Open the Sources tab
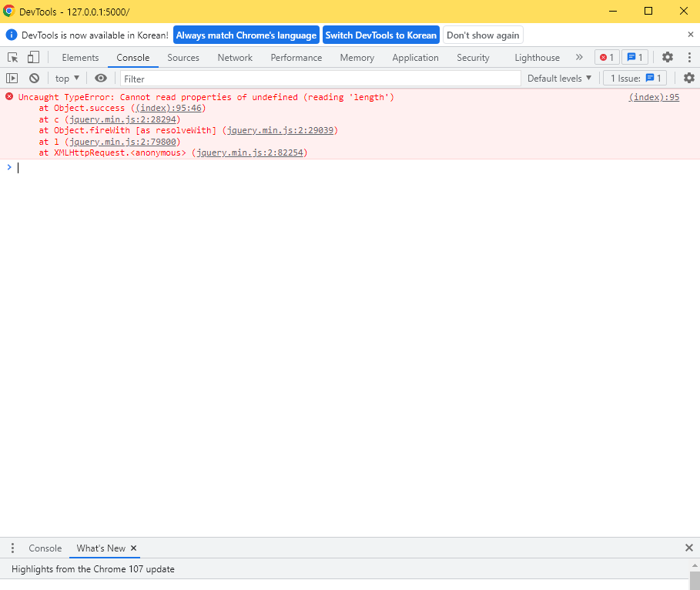Viewport: 700px width, 590px height. point(183,58)
